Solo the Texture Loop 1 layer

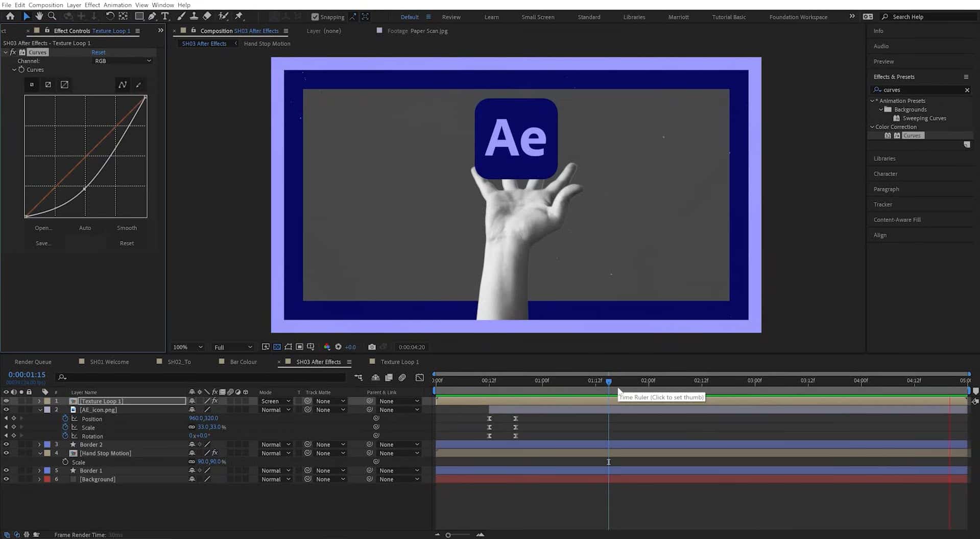tap(21, 401)
